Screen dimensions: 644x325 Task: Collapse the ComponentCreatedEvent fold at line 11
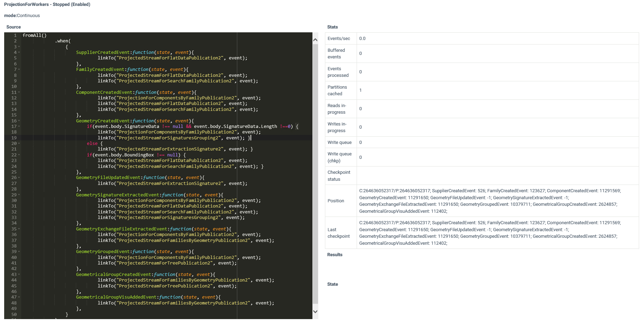tap(19, 92)
